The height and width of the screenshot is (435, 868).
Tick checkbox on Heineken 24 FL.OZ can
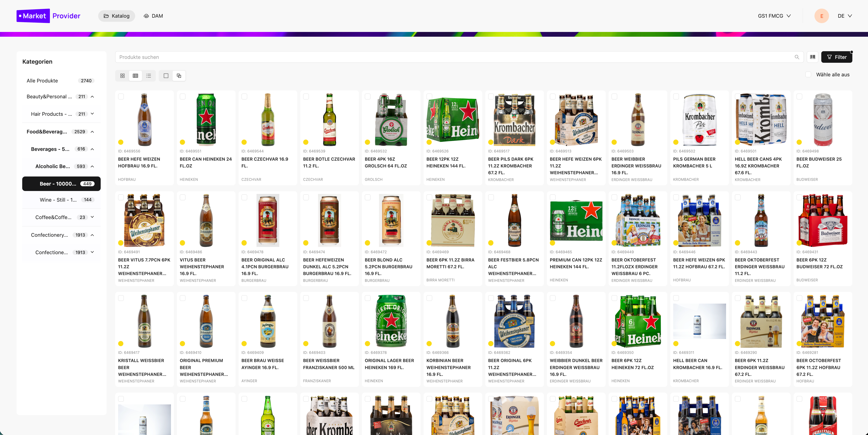click(183, 97)
